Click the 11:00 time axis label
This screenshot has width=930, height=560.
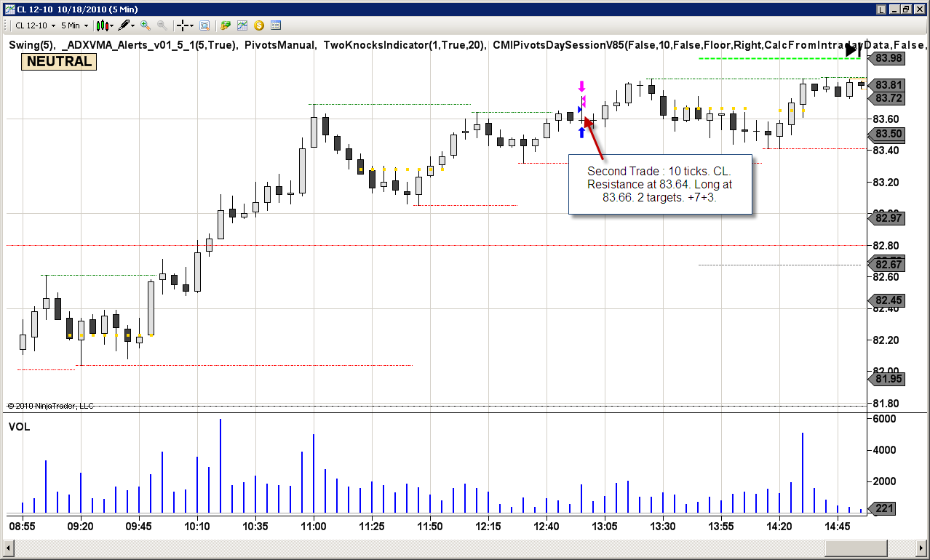click(314, 526)
